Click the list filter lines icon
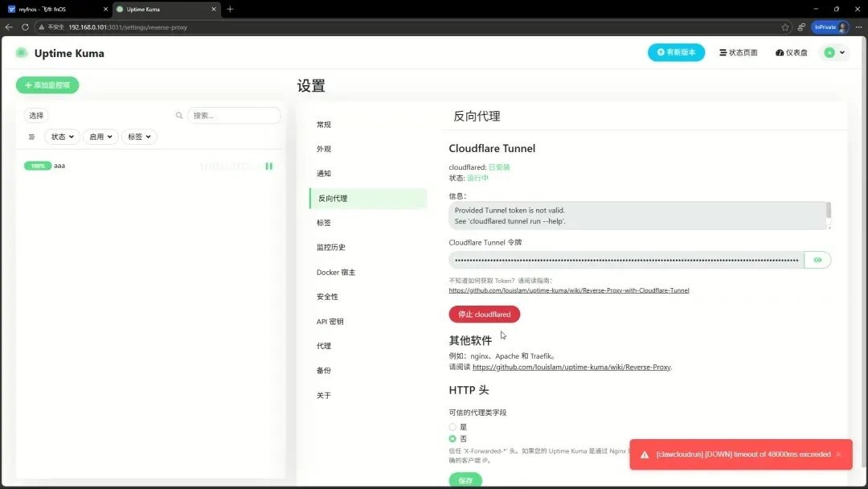868x489 pixels. point(31,137)
